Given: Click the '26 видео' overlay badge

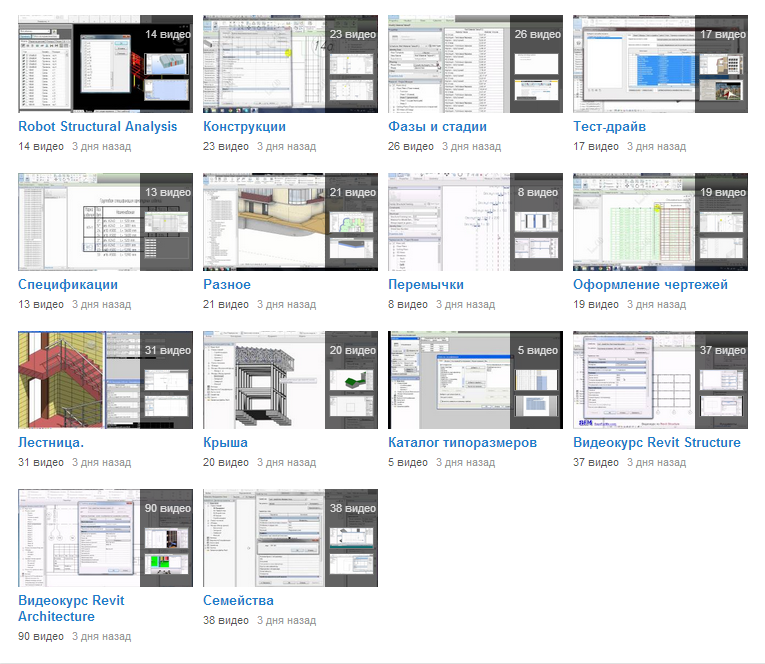Looking at the screenshot, I should point(538,34).
